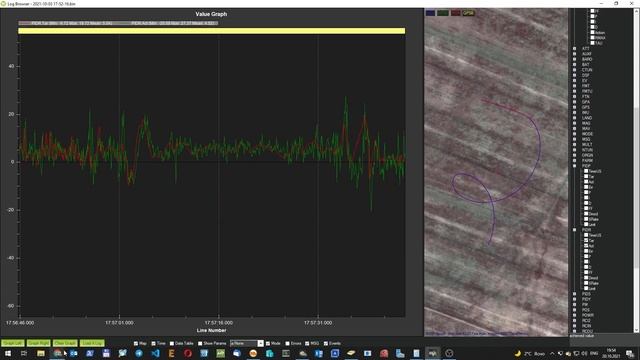
Task: Check Tar under the PIDP node
Action: coord(586,177)
